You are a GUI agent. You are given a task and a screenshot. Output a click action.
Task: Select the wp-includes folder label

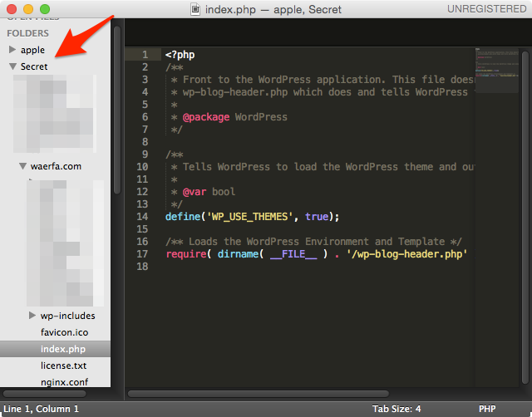click(68, 316)
